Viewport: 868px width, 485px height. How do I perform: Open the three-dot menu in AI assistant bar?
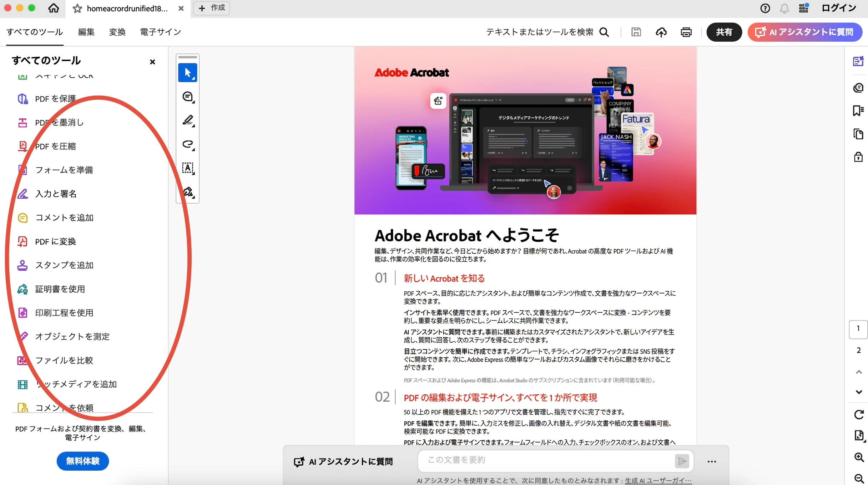(712, 461)
